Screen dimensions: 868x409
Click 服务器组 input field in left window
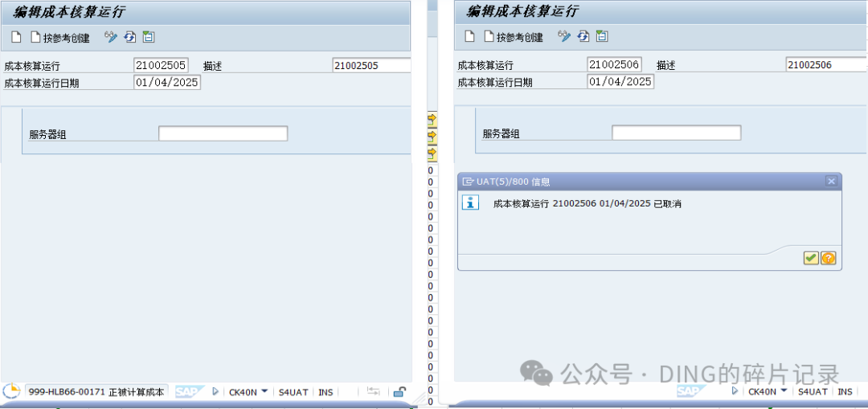point(223,133)
